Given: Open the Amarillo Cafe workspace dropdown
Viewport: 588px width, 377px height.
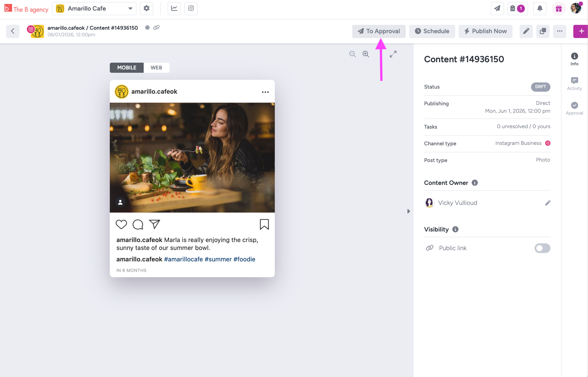Looking at the screenshot, I should [94, 9].
